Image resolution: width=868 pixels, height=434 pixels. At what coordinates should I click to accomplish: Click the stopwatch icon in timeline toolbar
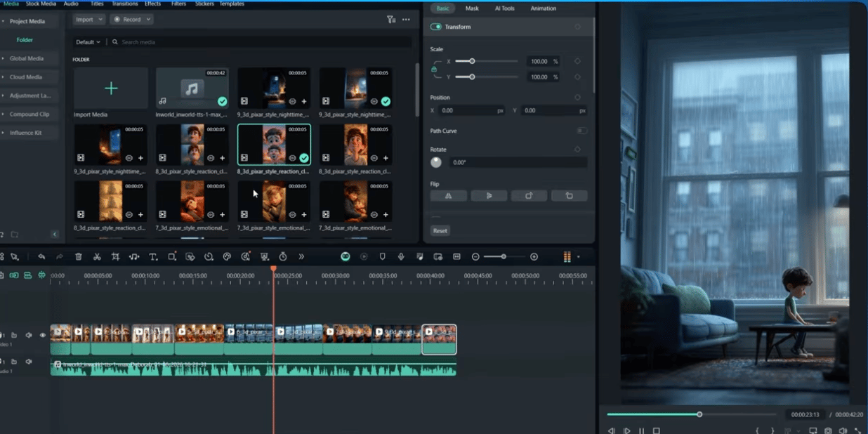click(x=283, y=257)
